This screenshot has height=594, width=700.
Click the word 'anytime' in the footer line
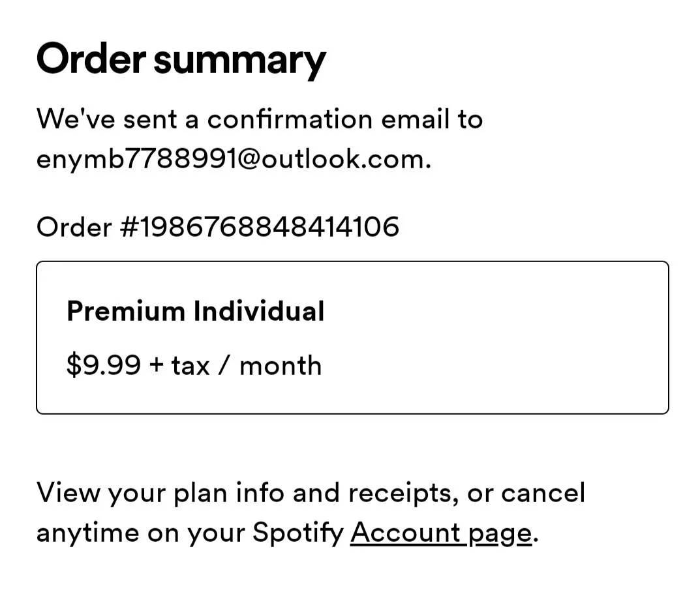pos(87,534)
